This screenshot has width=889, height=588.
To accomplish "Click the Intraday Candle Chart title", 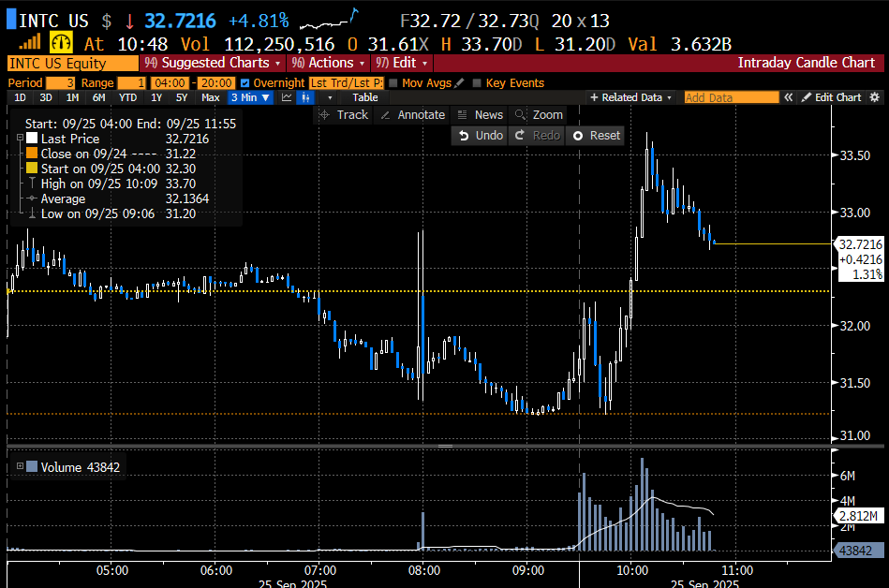I will pyautogui.click(x=807, y=63).
